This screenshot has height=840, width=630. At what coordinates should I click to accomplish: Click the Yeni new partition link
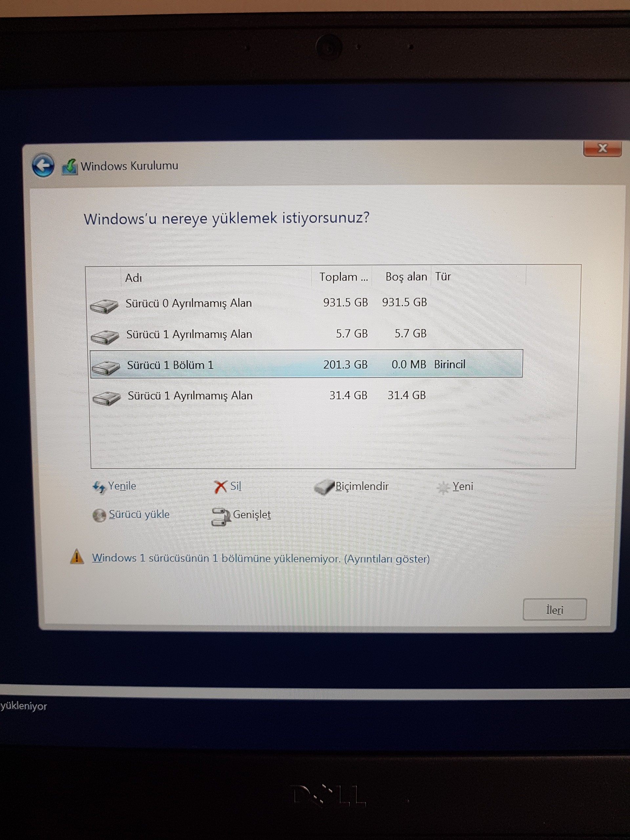[x=462, y=487]
